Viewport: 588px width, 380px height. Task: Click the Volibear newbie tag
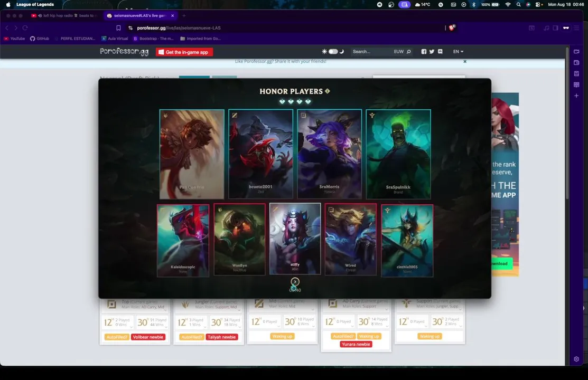click(148, 337)
